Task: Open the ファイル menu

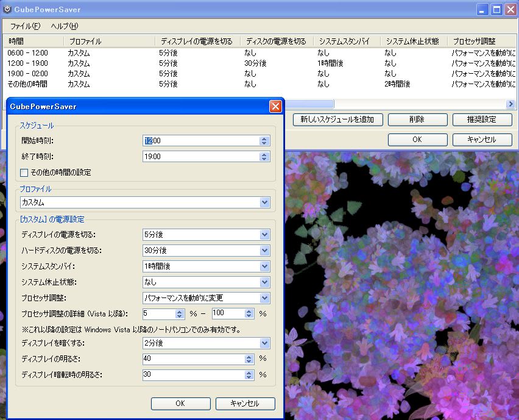Action: tap(25, 26)
